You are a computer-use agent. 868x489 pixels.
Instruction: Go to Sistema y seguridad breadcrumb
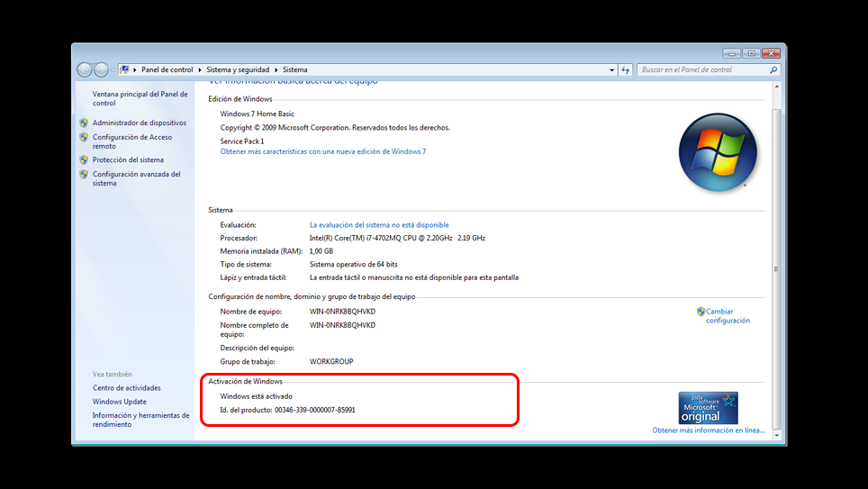(238, 69)
